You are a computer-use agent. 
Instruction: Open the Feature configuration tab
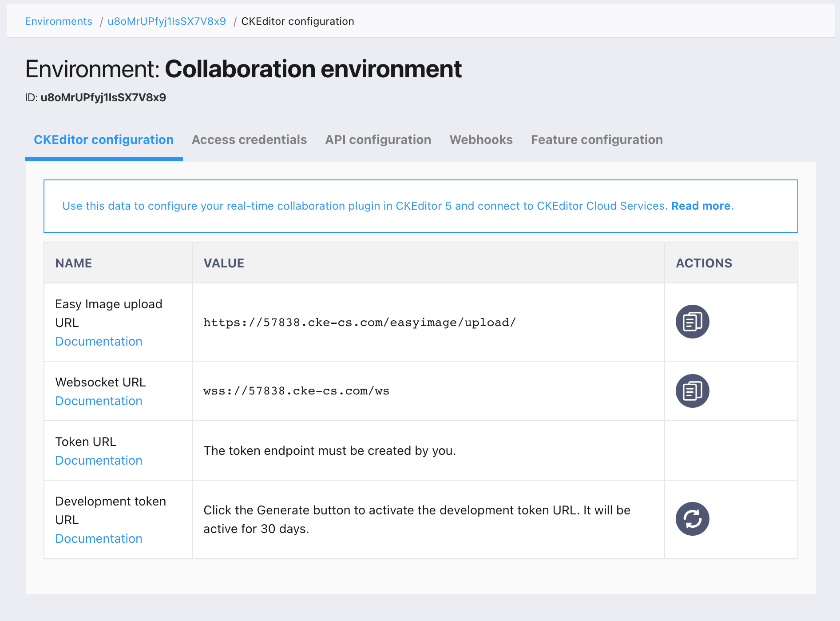click(x=597, y=139)
